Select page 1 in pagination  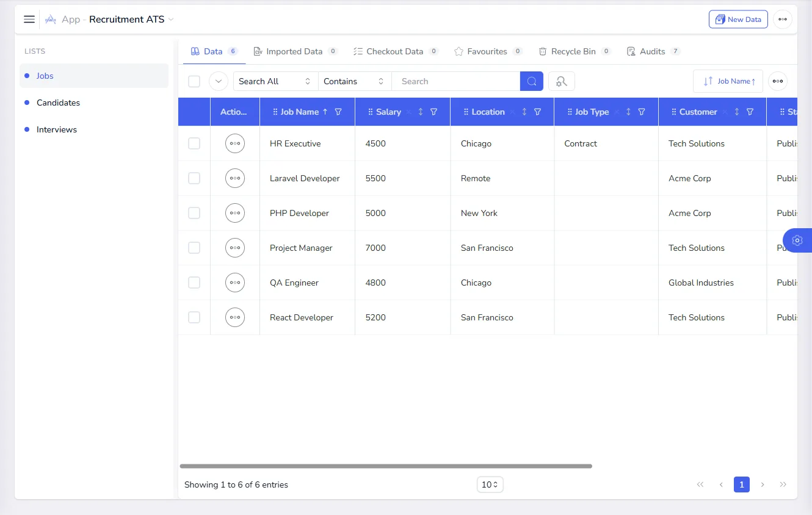pyautogui.click(x=742, y=484)
